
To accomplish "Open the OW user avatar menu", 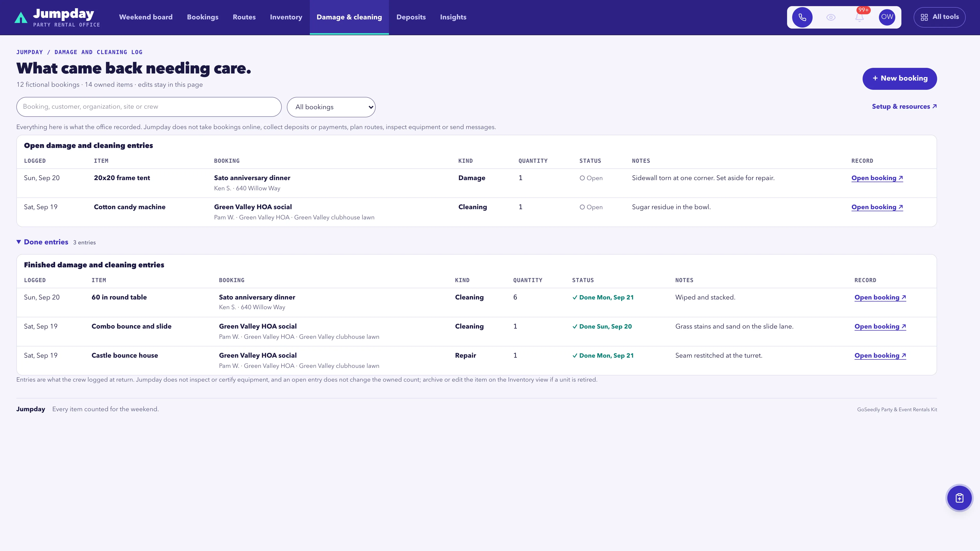I will pos(887,17).
